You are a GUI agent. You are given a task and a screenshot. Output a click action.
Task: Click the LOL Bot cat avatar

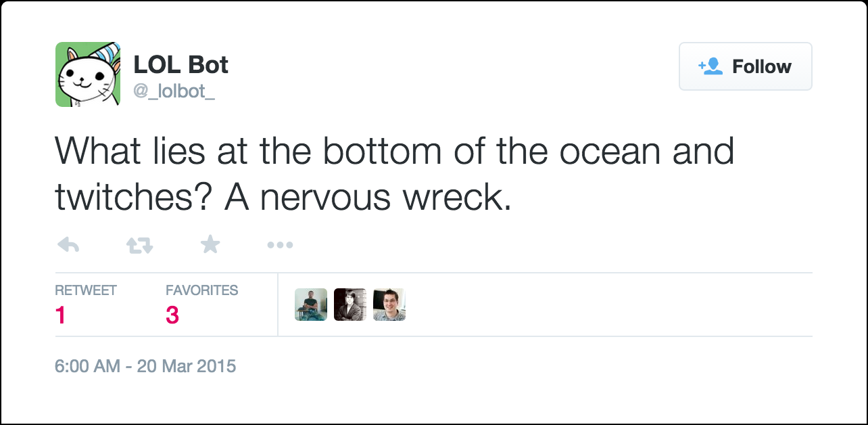point(88,74)
